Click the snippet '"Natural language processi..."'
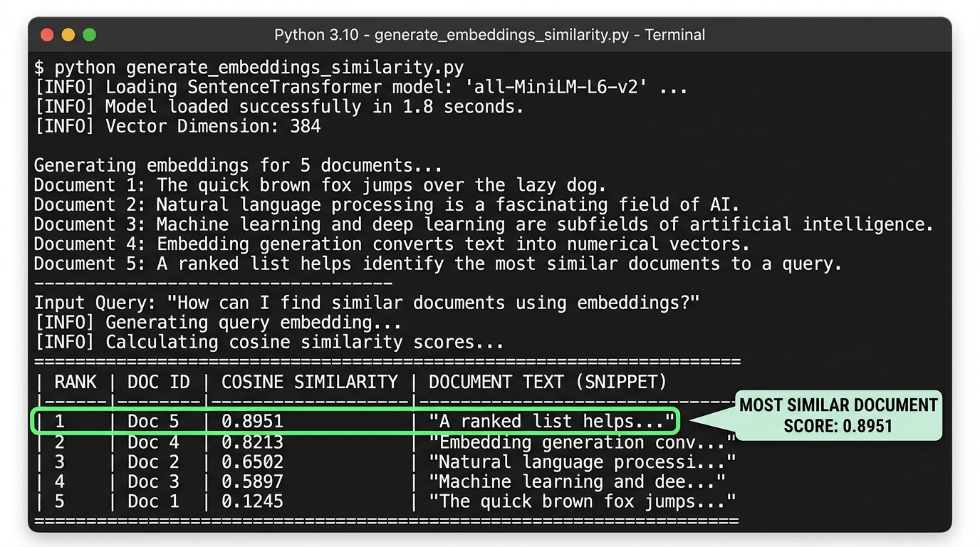 [583, 462]
